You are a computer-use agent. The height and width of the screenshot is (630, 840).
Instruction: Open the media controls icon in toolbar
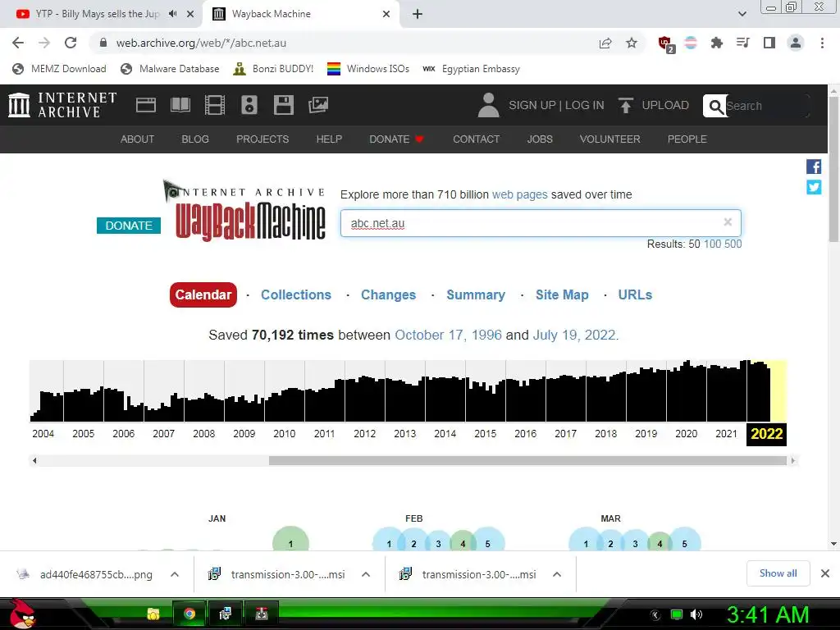point(742,43)
